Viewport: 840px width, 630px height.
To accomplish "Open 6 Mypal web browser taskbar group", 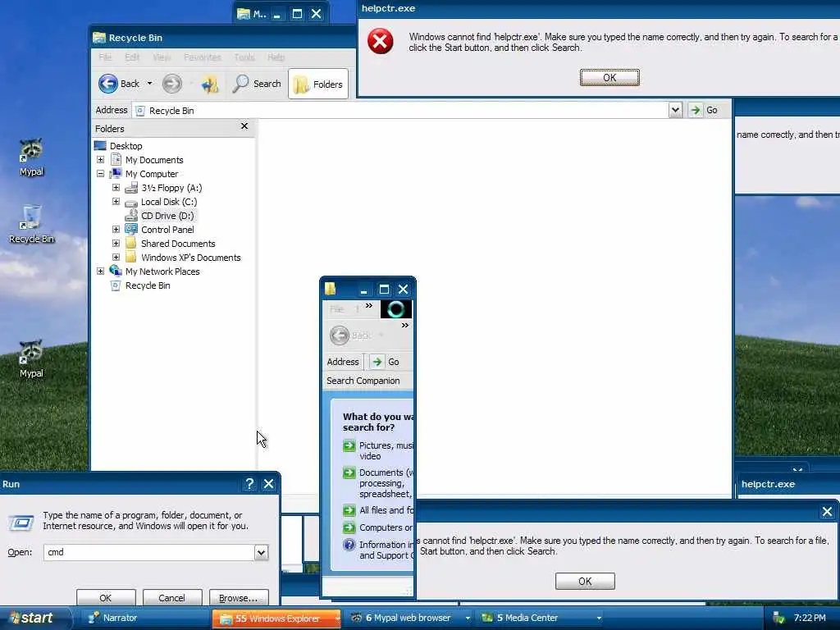I will click(409, 618).
